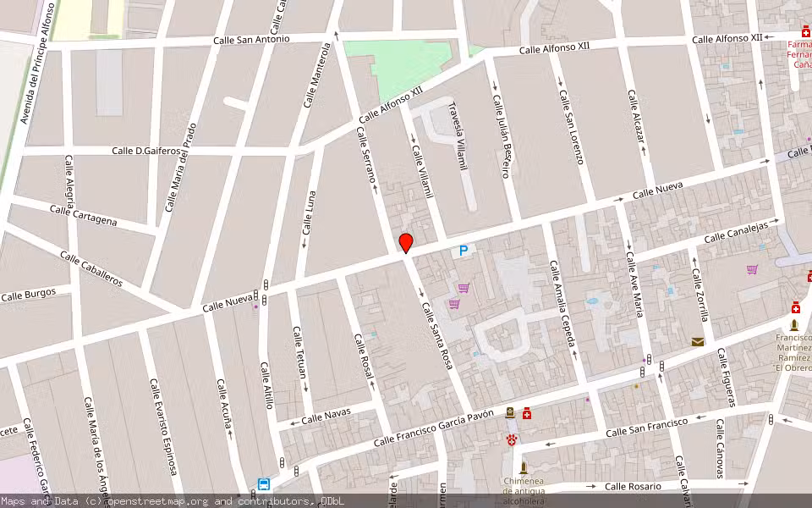
Task: Select the pharmacy red cross icon on Calle Francisco García Pavón
Action: click(527, 413)
